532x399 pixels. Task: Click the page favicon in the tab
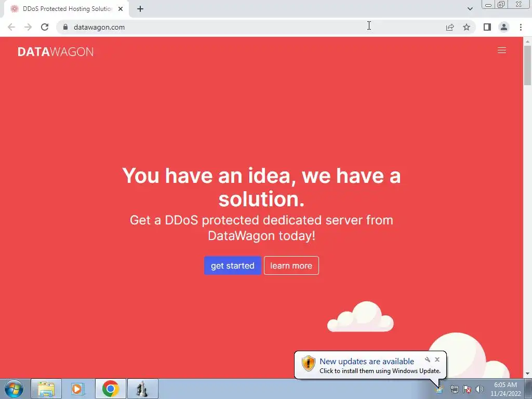pyautogui.click(x=15, y=9)
